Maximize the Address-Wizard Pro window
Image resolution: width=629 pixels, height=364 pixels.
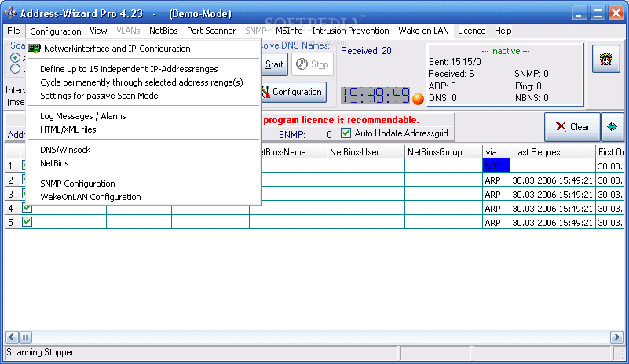pyautogui.click(x=598, y=13)
